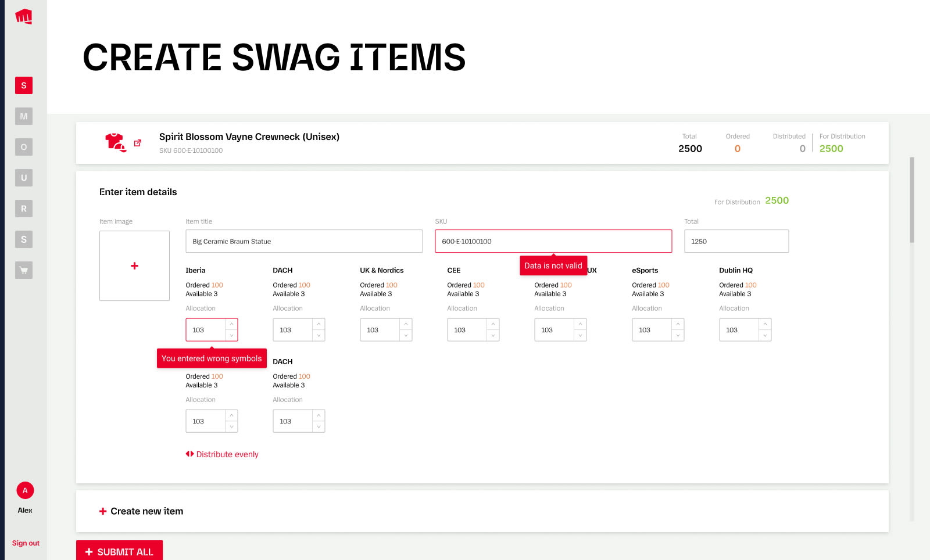This screenshot has height=560, width=930.
Task: Decrease UK & Nordics allocation down arrow
Action: (406, 336)
